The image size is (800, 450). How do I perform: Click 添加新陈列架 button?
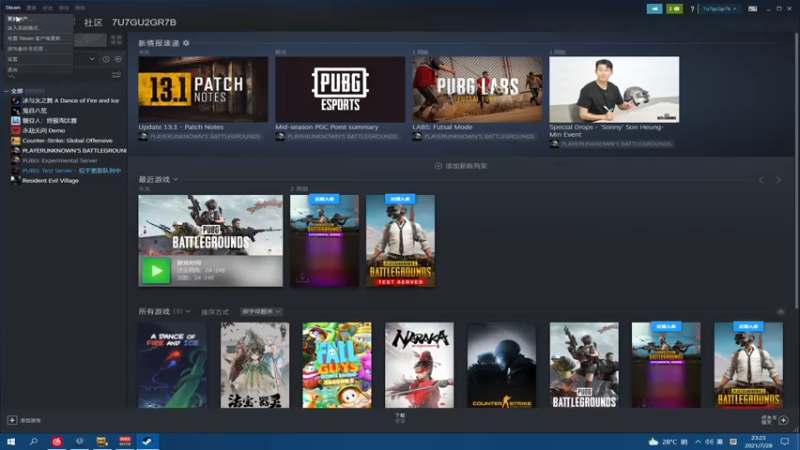pos(461,166)
